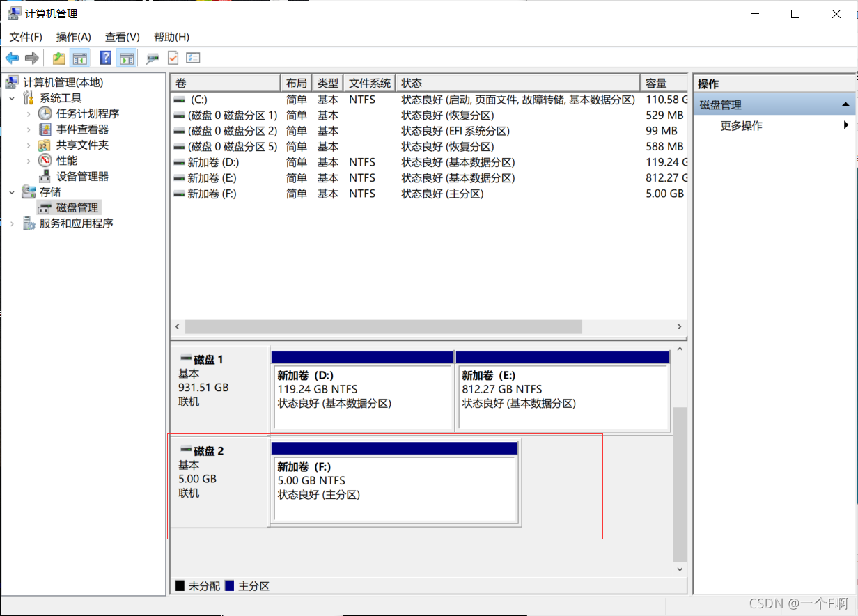This screenshot has width=858, height=616.
Task: Expand the 任务计划程序 node
Action: click(29, 113)
